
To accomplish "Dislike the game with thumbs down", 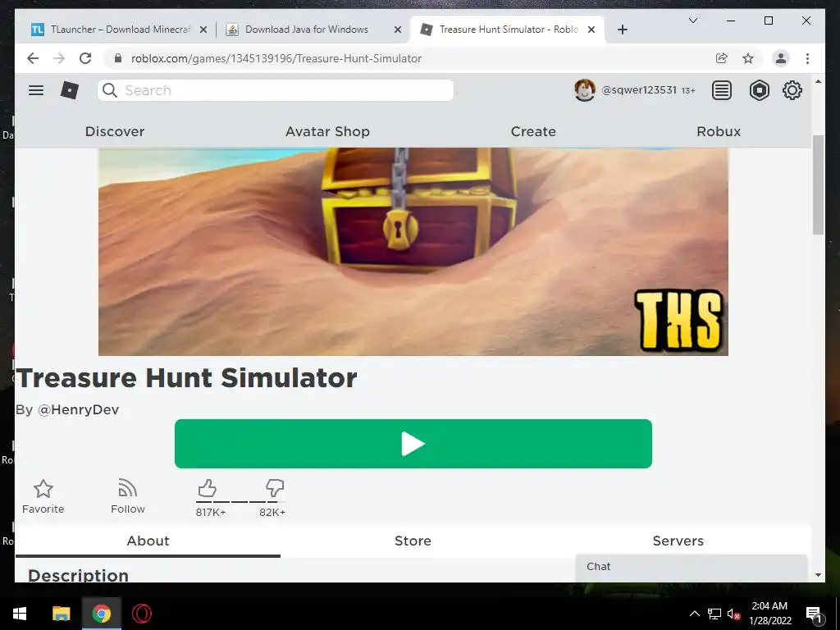I will [x=274, y=488].
